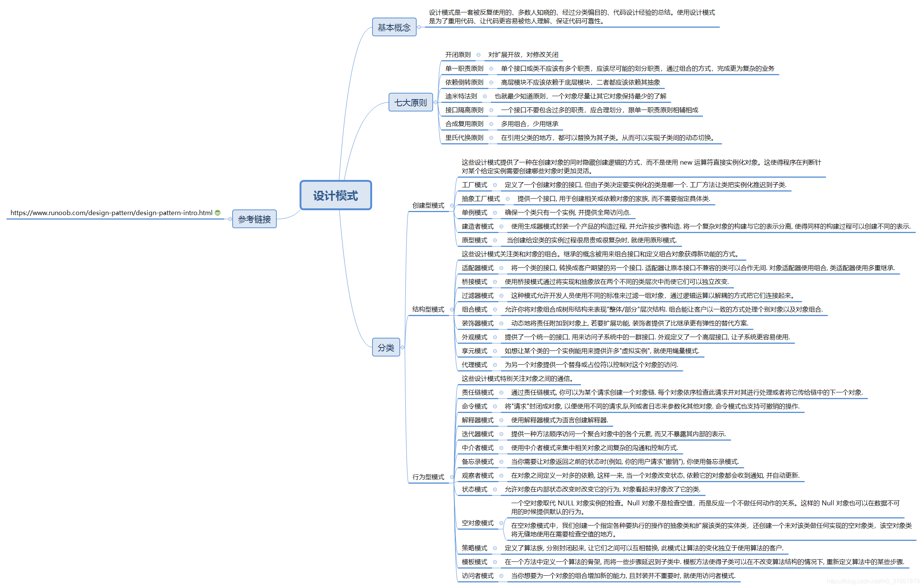
Task: Collapse the 代理模式 expander circle
Action: point(495,365)
